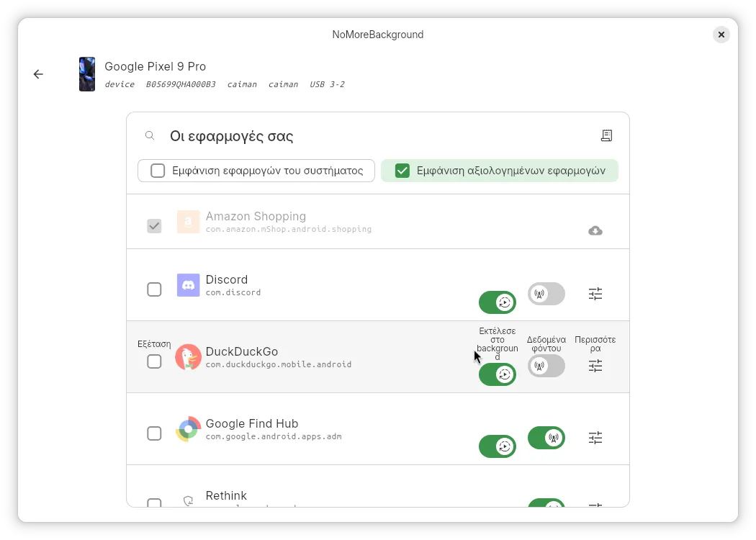Click the 'Rethink' app name
Viewport: 756px width, 540px height.
pos(226,495)
